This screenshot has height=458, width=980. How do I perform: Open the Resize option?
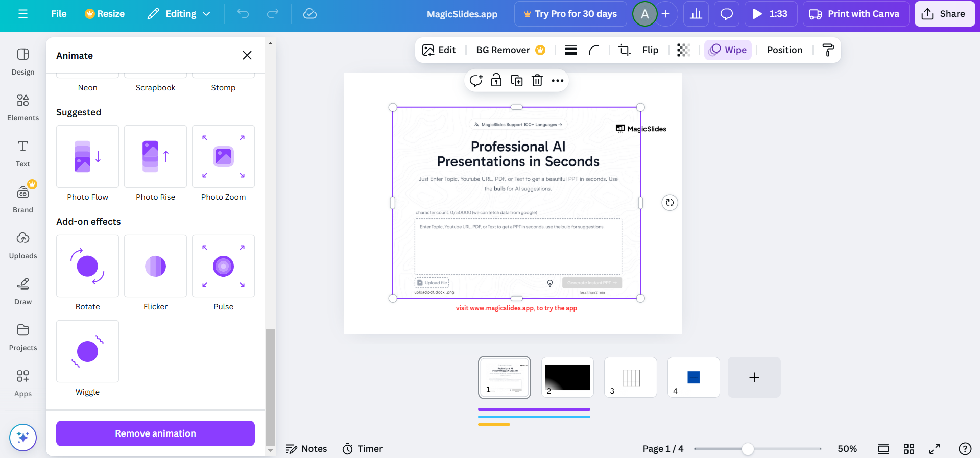[105, 14]
